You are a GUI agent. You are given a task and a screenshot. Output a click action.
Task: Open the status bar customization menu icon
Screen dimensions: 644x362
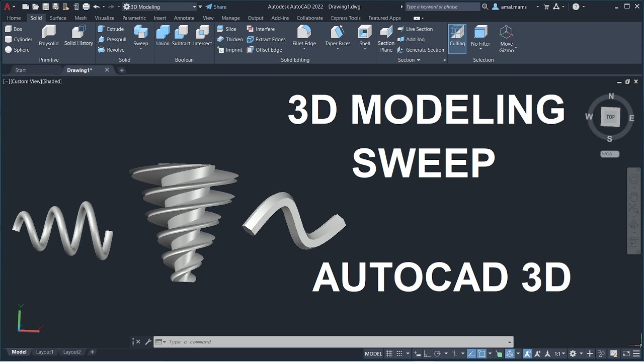(636, 353)
